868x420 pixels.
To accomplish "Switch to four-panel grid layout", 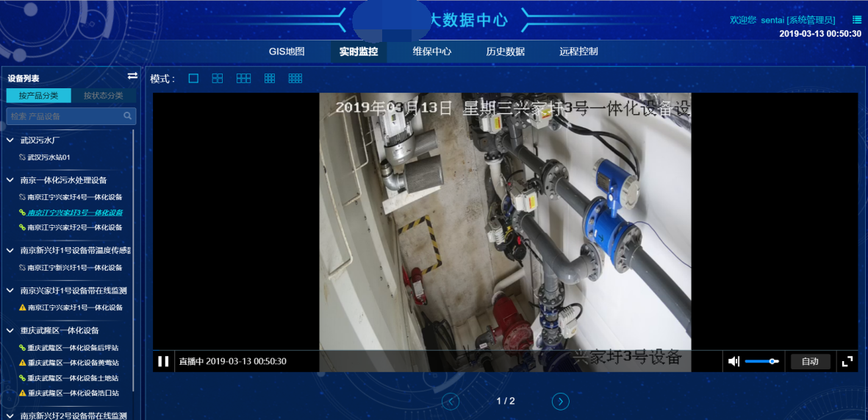I will 218,78.
